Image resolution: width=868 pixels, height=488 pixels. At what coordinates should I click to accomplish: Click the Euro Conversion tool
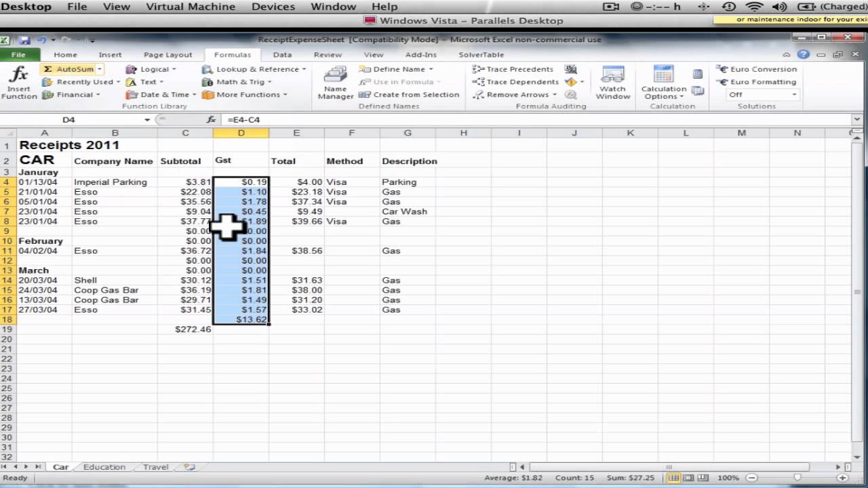coord(757,69)
